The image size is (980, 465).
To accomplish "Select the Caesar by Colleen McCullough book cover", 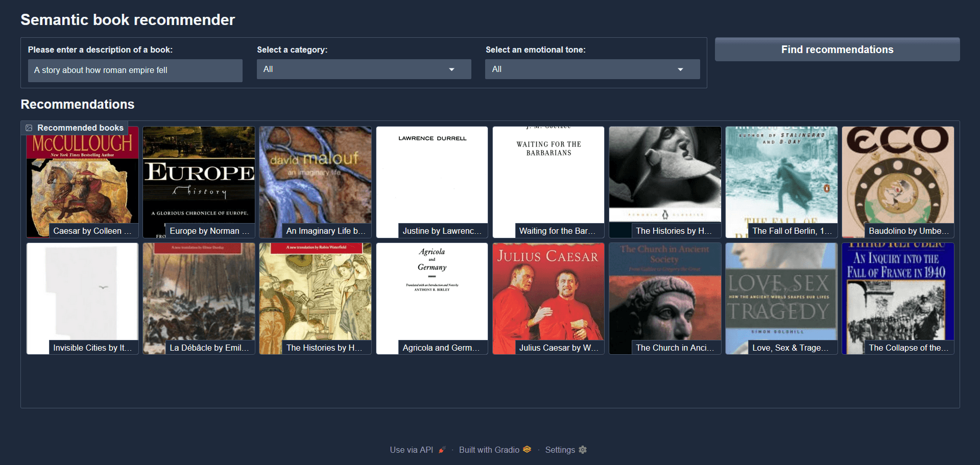I will 82,182.
